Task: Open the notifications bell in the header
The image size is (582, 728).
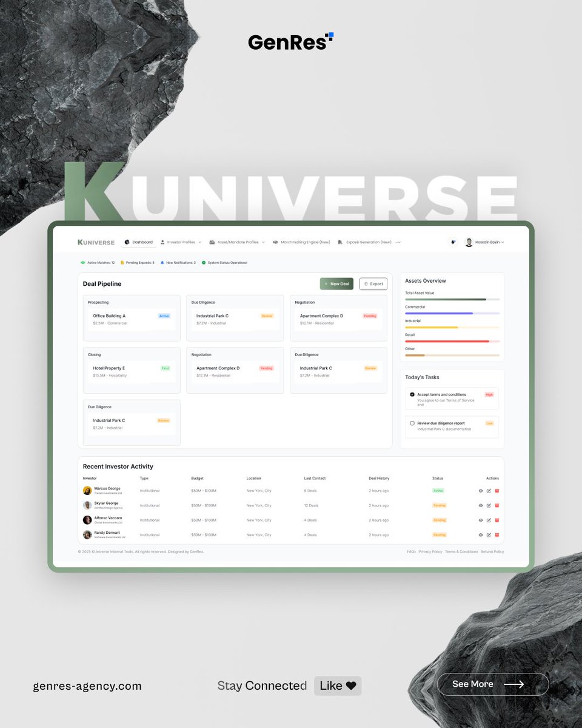Action: [453, 242]
